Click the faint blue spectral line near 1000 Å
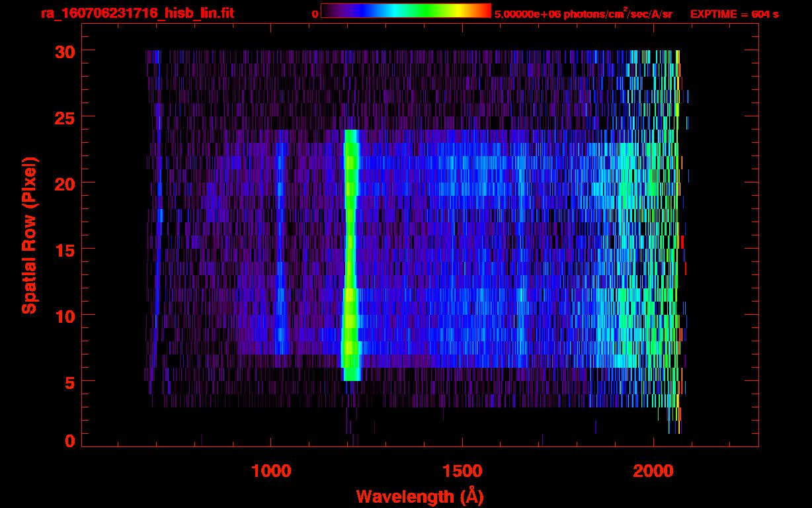 point(280,251)
